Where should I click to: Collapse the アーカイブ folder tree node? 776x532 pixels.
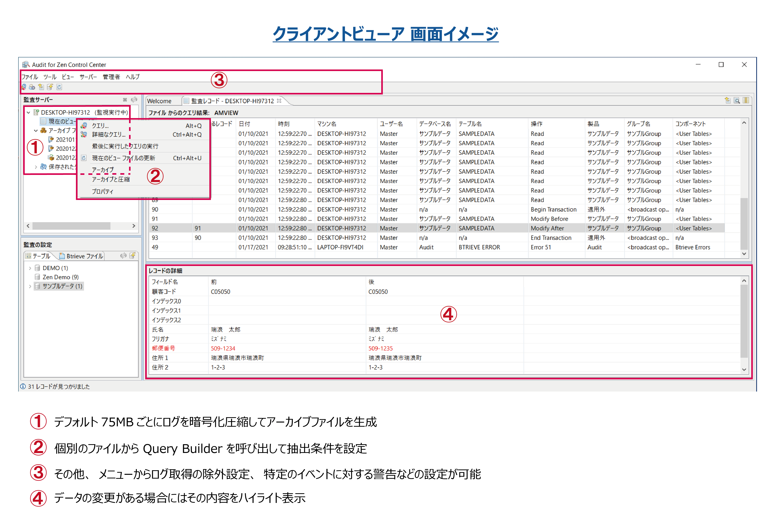[36, 131]
